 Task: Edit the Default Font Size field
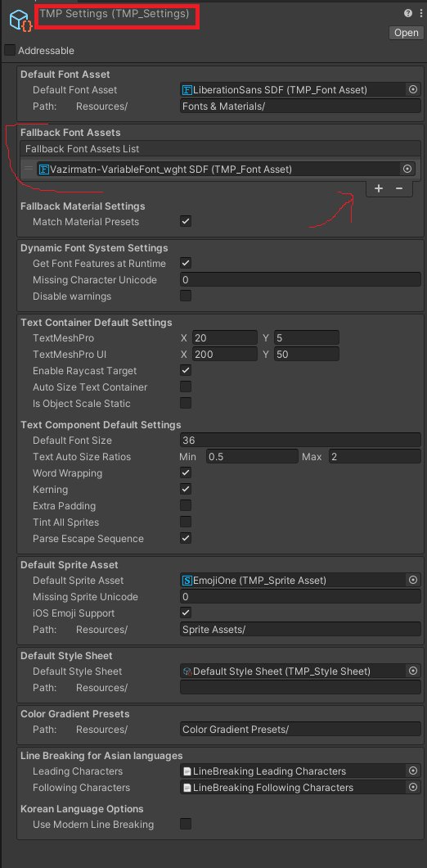click(x=300, y=440)
